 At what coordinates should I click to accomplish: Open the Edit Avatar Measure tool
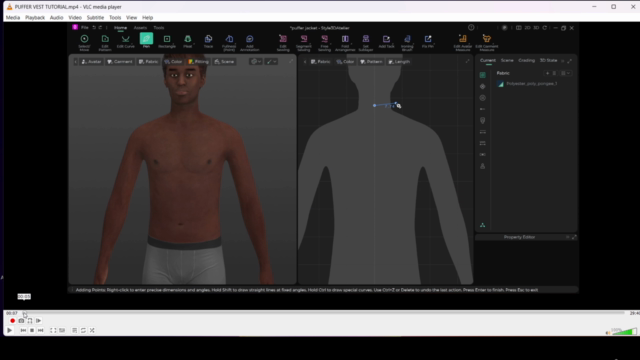(x=462, y=42)
